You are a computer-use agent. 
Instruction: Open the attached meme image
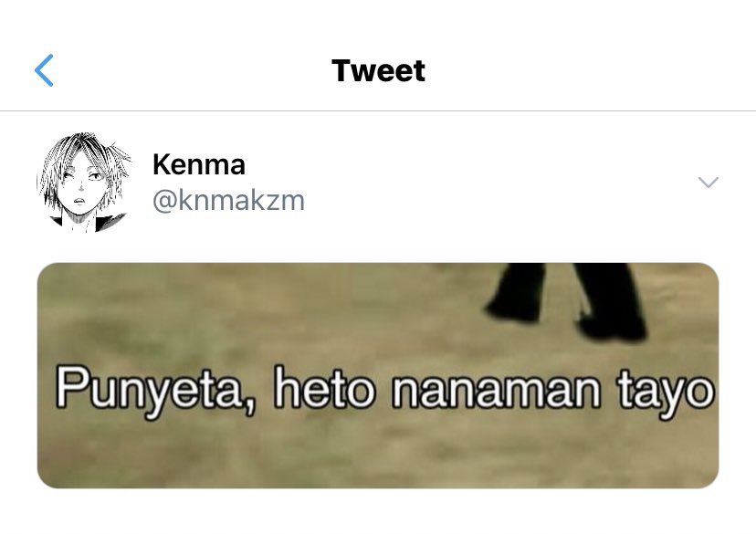(x=378, y=375)
